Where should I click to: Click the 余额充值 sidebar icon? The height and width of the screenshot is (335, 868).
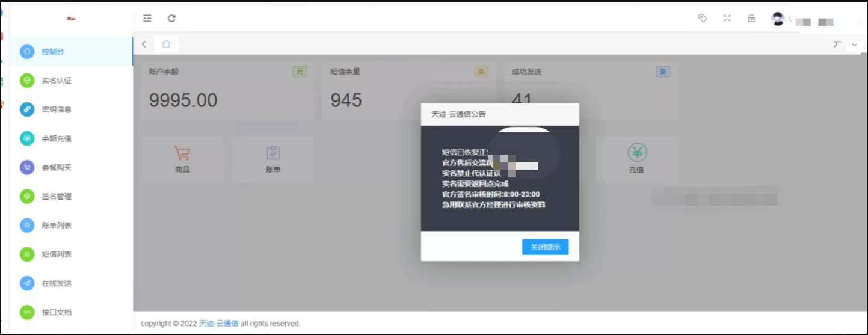tap(27, 138)
